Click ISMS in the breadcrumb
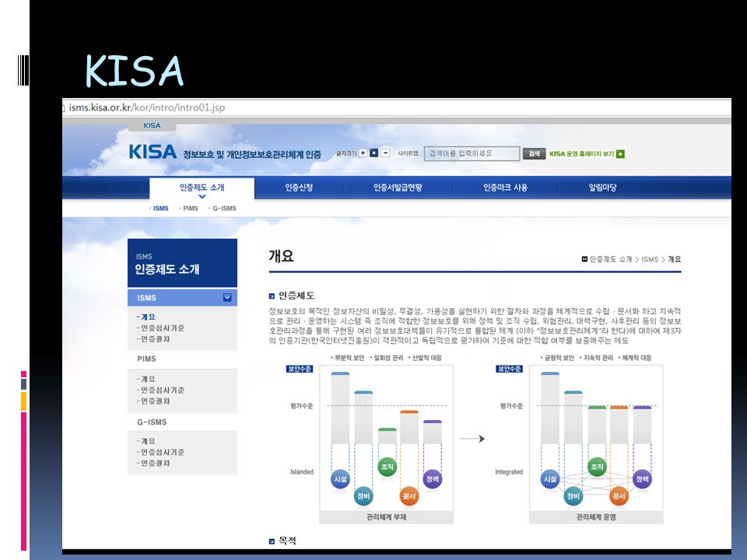The image size is (747, 560). tap(650, 259)
